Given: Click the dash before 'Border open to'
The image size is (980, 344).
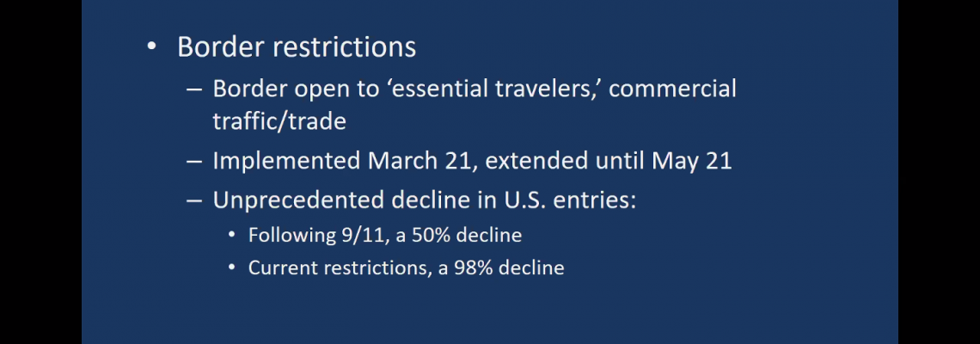Looking at the screenshot, I should click(194, 89).
